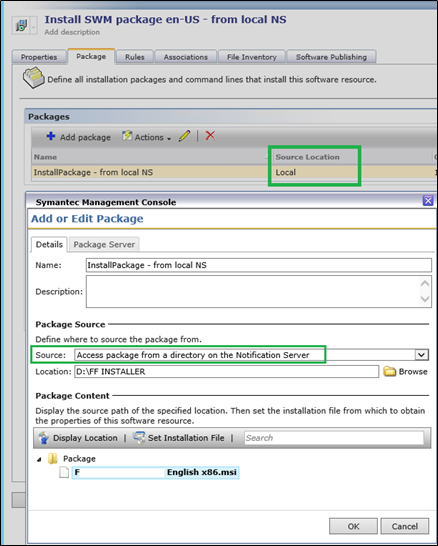This screenshot has width=438, height=546.
Task: Click the Set Installation File icon
Action: tap(139, 438)
